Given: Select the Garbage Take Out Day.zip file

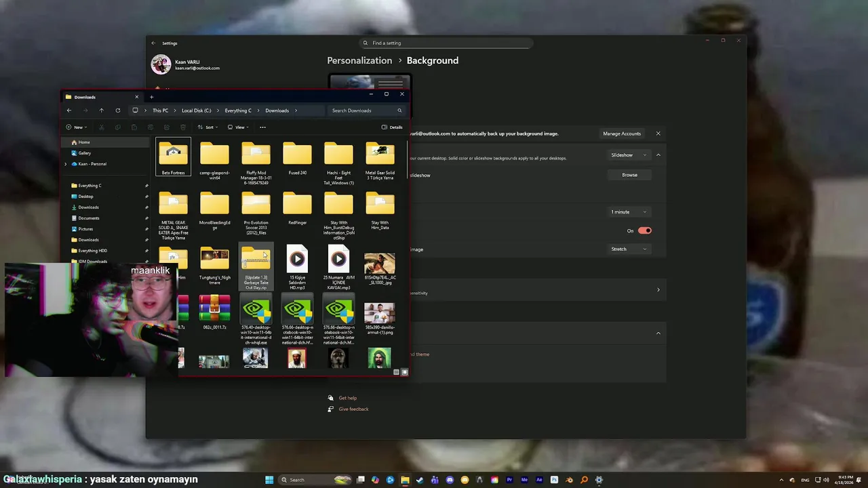Looking at the screenshot, I should (x=256, y=267).
